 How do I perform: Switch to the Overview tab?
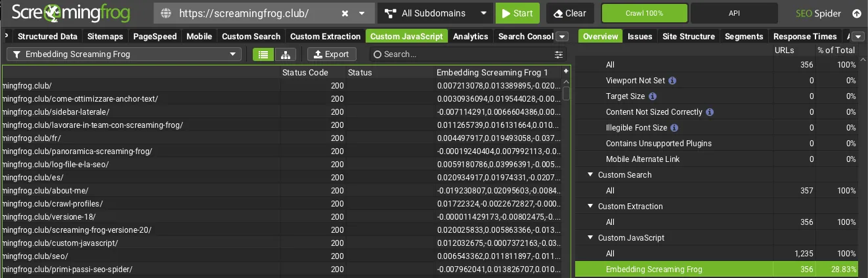[x=600, y=36]
